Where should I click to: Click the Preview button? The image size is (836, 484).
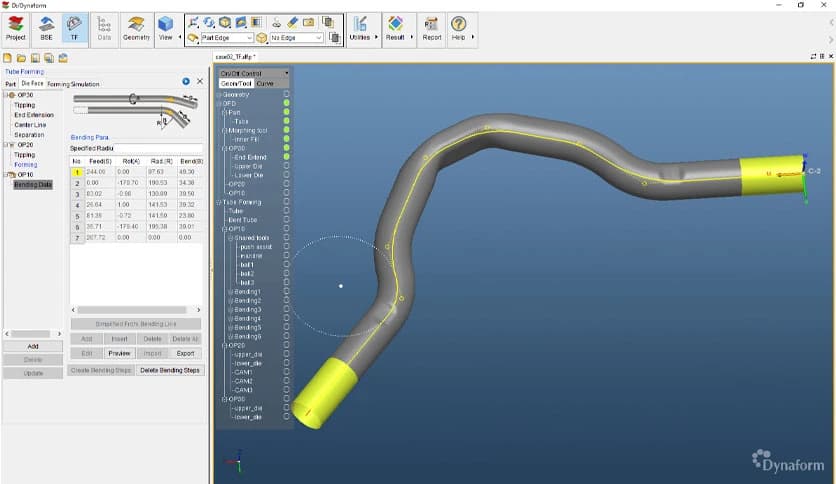pyautogui.click(x=119, y=353)
